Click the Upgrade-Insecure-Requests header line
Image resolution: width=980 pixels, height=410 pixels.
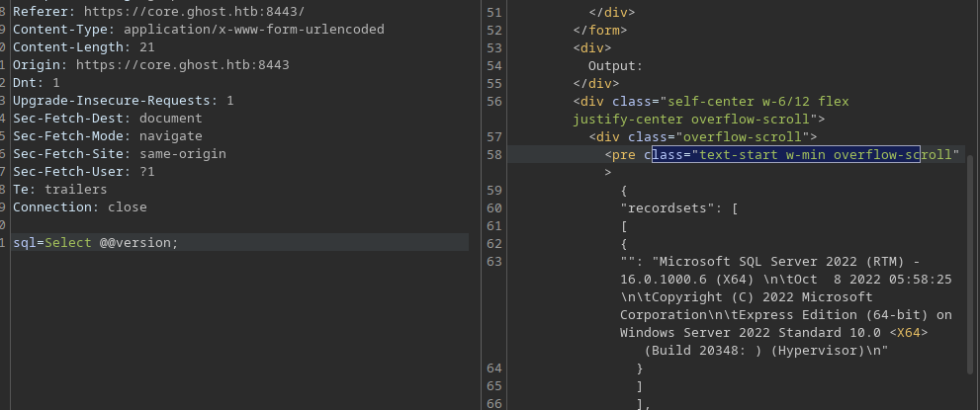[x=123, y=101]
